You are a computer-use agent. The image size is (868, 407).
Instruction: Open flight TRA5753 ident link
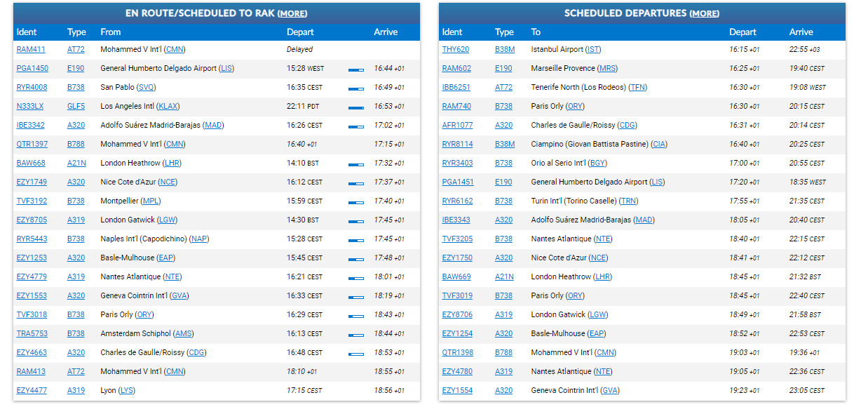tap(32, 334)
